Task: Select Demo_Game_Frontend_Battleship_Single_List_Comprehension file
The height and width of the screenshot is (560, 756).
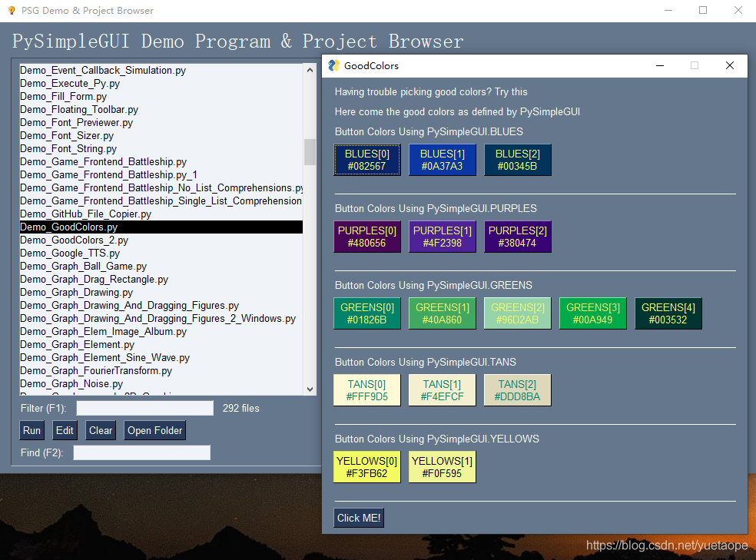Action: pos(161,200)
